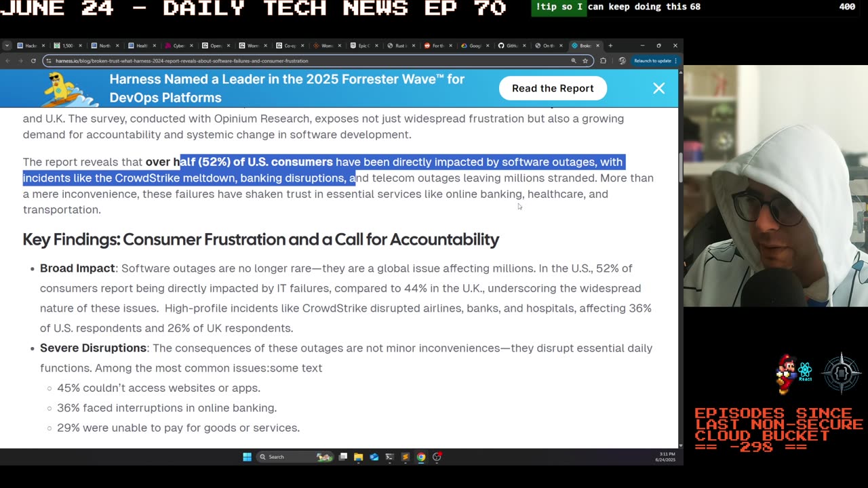Switch to the Epic tab
868x488 pixels.
(x=363, y=45)
